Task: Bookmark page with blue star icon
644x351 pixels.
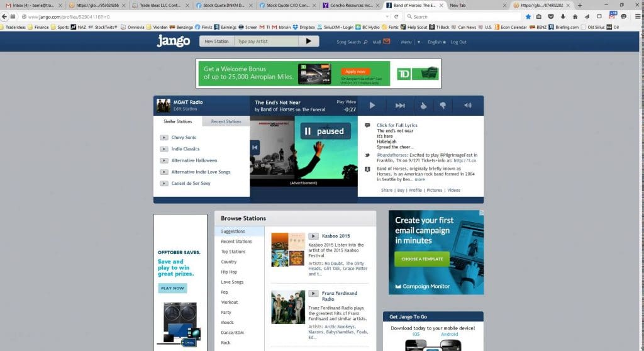Action: (x=528, y=16)
